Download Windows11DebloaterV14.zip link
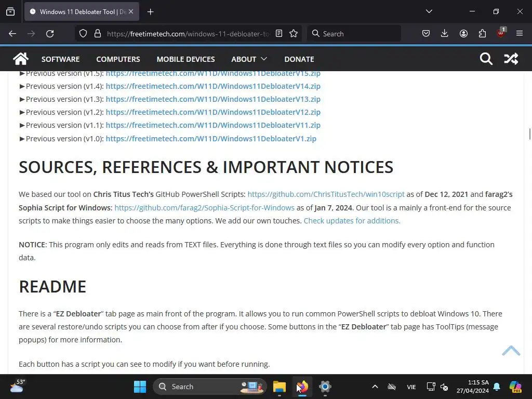532x399 pixels. coord(213,86)
